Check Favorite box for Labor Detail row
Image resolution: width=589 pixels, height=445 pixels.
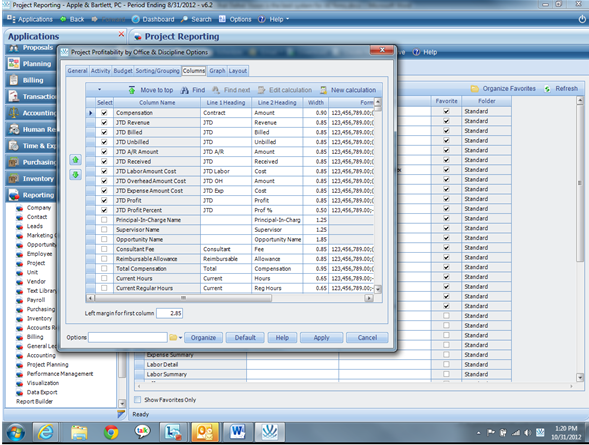pos(446,364)
